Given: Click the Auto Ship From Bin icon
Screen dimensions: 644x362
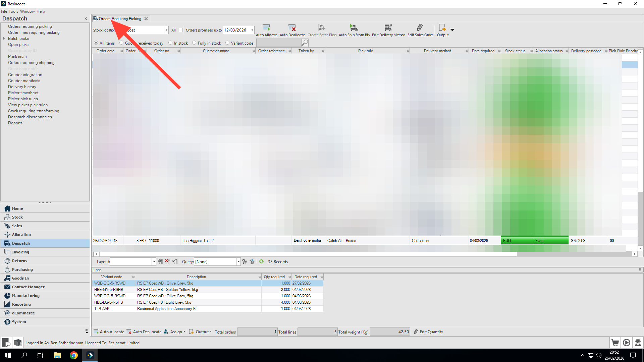Looking at the screenshot, I should (x=354, y=28).
